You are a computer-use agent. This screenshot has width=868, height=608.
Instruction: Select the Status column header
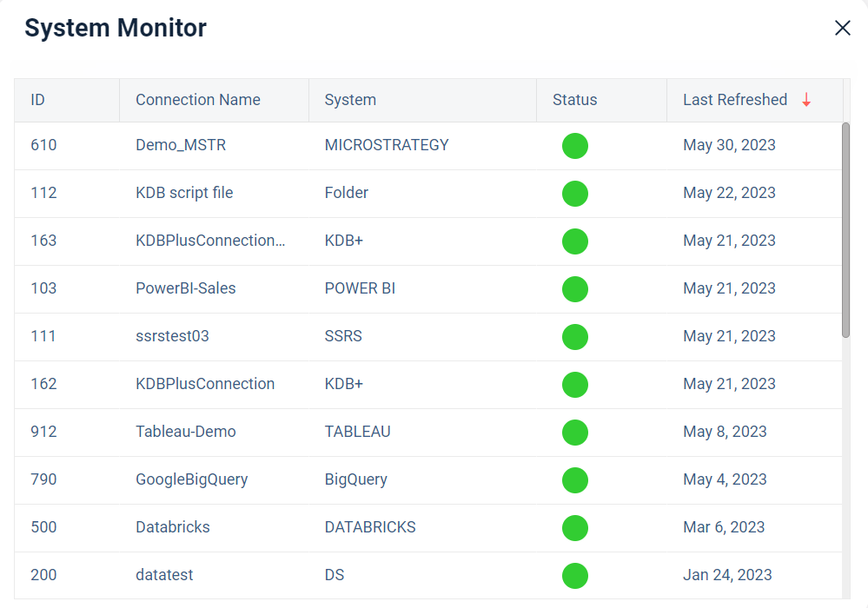click(574, 100)
